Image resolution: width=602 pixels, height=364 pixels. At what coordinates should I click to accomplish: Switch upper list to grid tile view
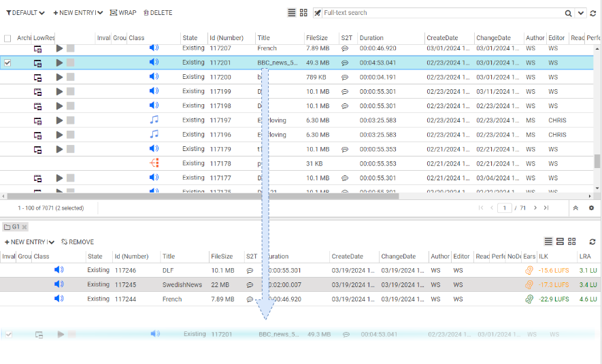pyautogui.click(x=303, y=13)
